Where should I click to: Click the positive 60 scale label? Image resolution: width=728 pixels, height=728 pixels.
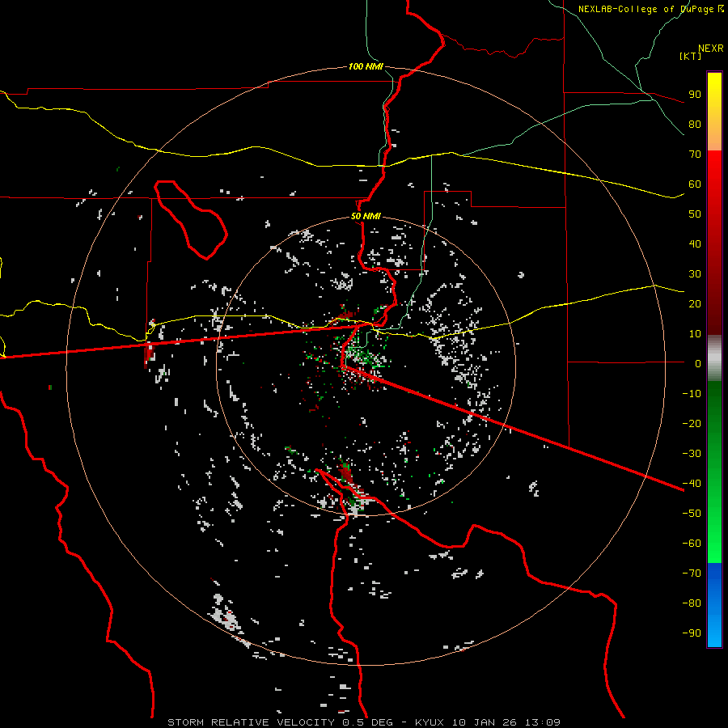click(x=695, y=184)
